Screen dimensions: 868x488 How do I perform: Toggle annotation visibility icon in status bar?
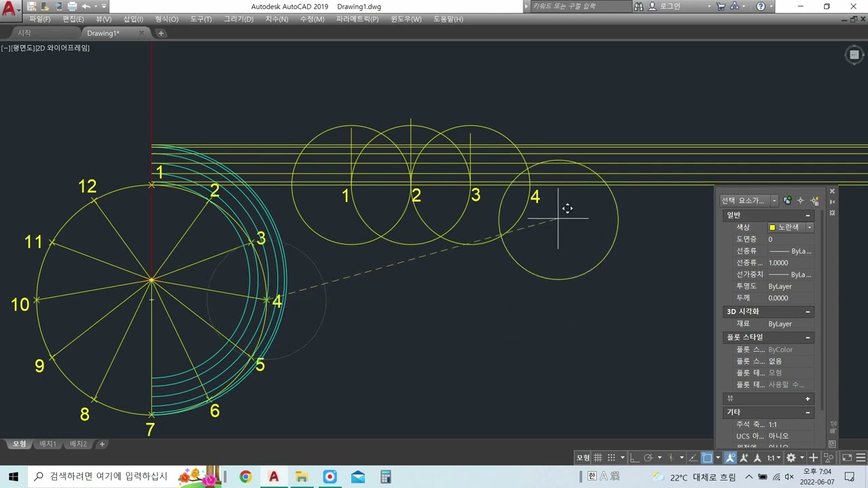[x=730, y=458]
